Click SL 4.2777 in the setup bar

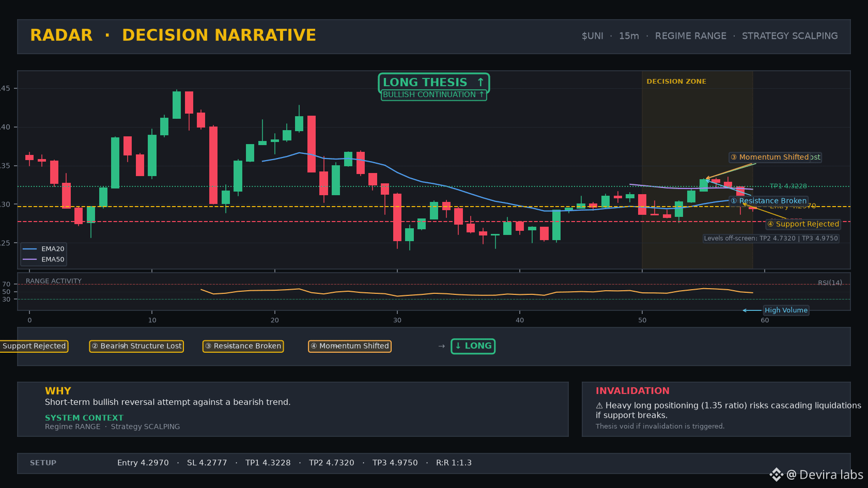[207, 463]
